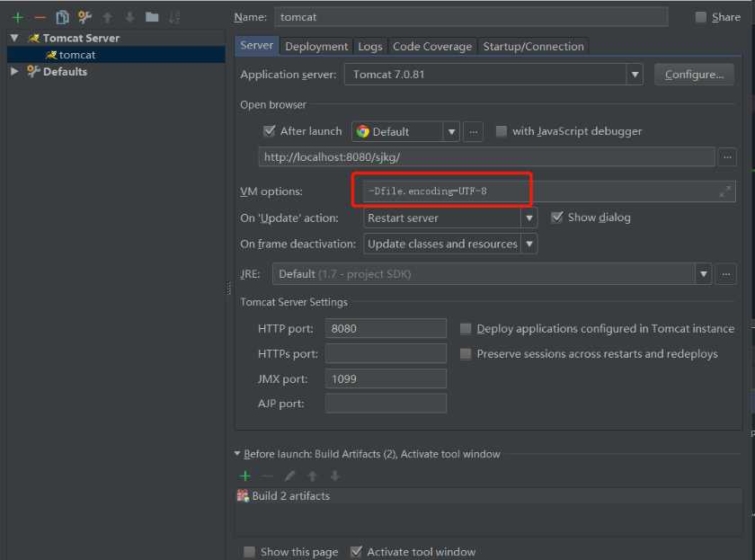This screenshot has width=755, height=560.
Task: Create new folder icon in toolbar
Action: 152,17
